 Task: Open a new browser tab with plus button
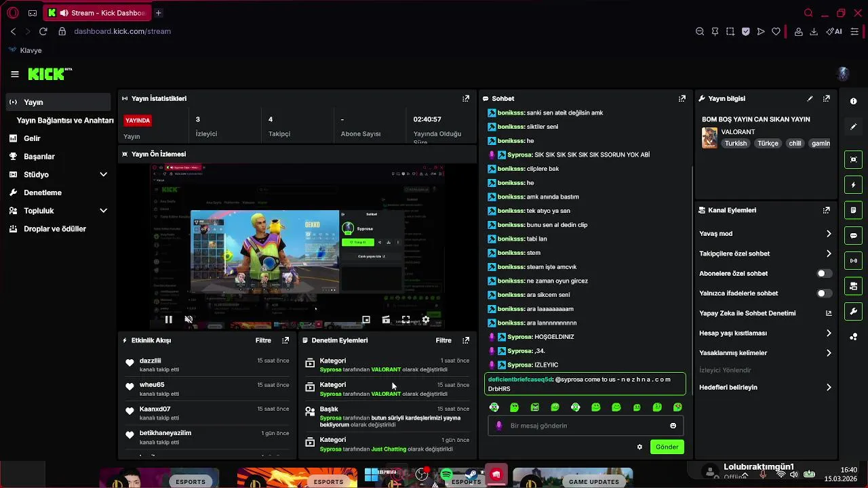pyautogui.click(x=158, y=13)
